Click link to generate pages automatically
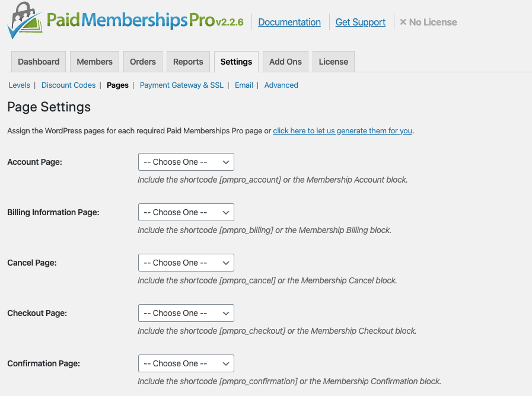 (343, 131)
